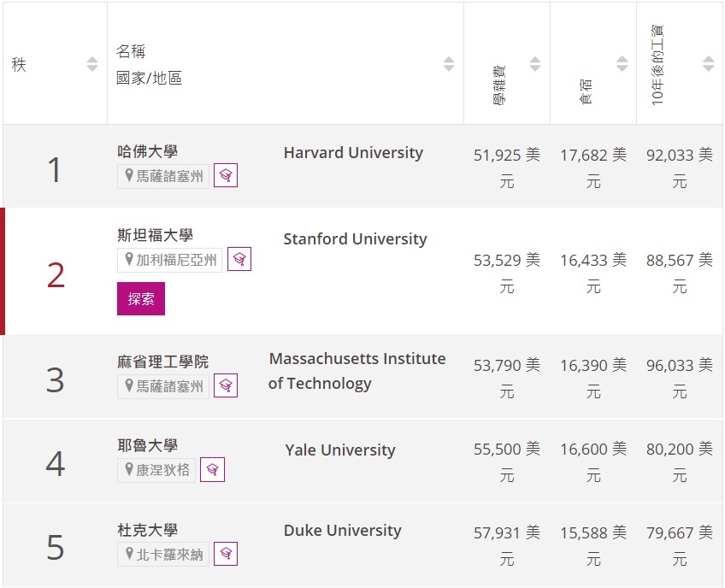The image size is (725, 588).
Task: Open the 麻省理工學院 link
Action: tap(162, 362)
